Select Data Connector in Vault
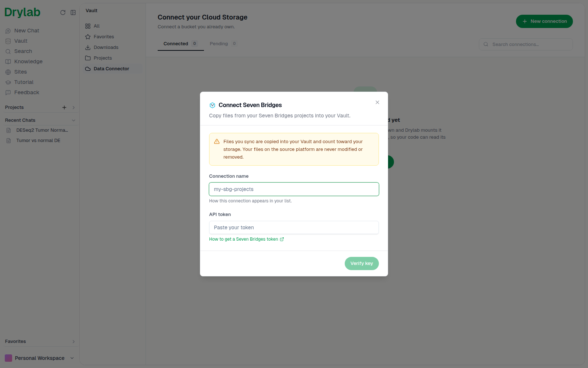This screenshot has width=588, height=368. point(112,69)
